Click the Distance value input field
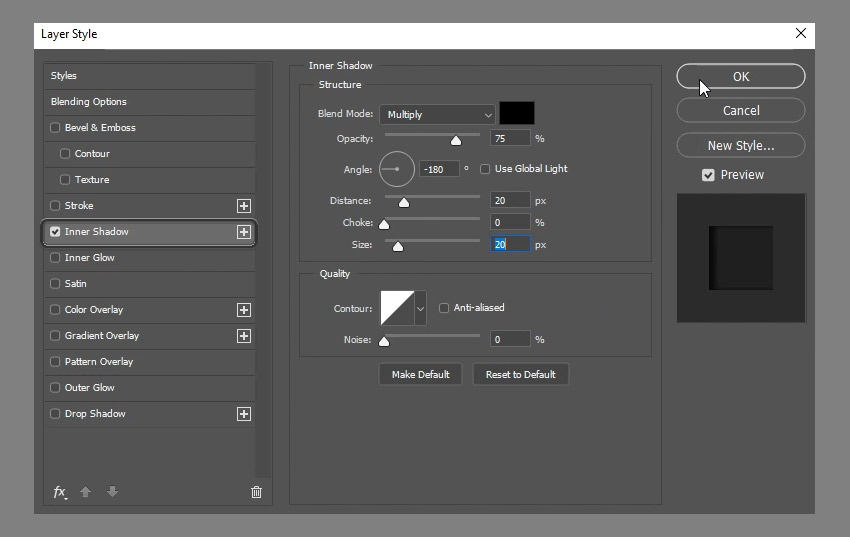850x537 pixels. click(509, 201)
